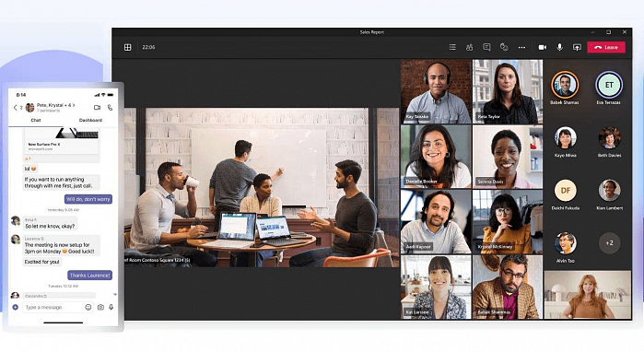The height and width of the screenshot is (352, 644).
Task: Show the participants panel
Action: point(469,47)
